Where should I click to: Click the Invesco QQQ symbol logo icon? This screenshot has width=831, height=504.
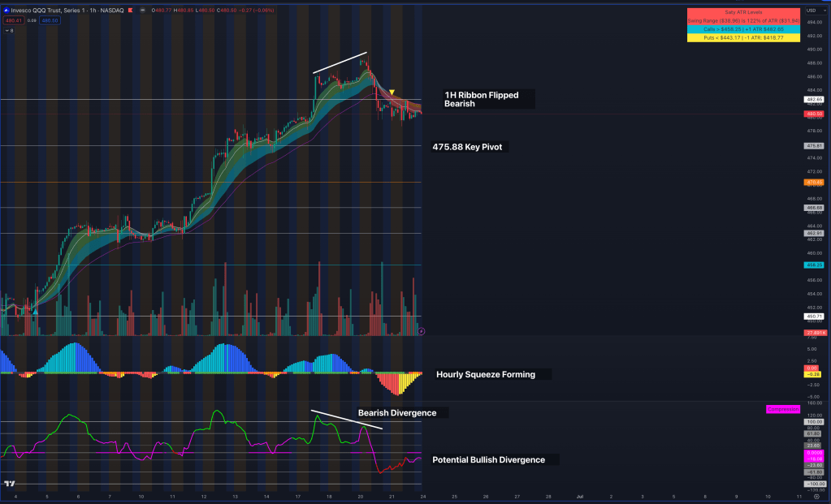(x=6, y=11)
